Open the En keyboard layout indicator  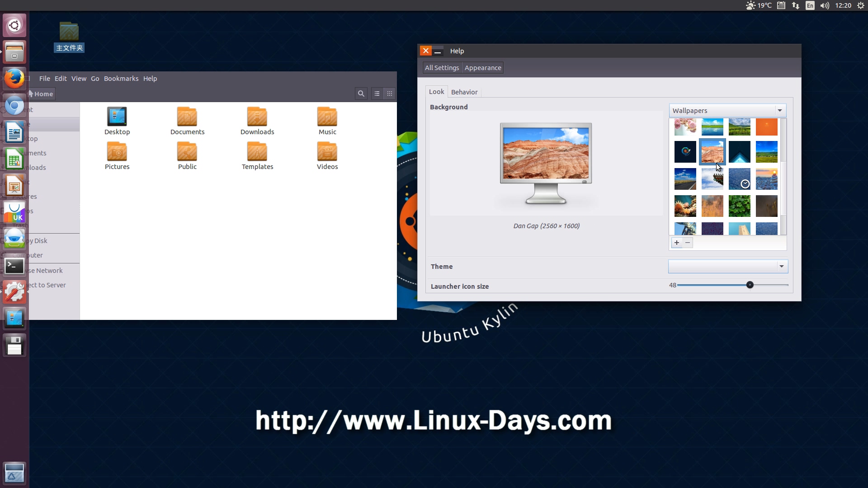[x=810, y=5]
